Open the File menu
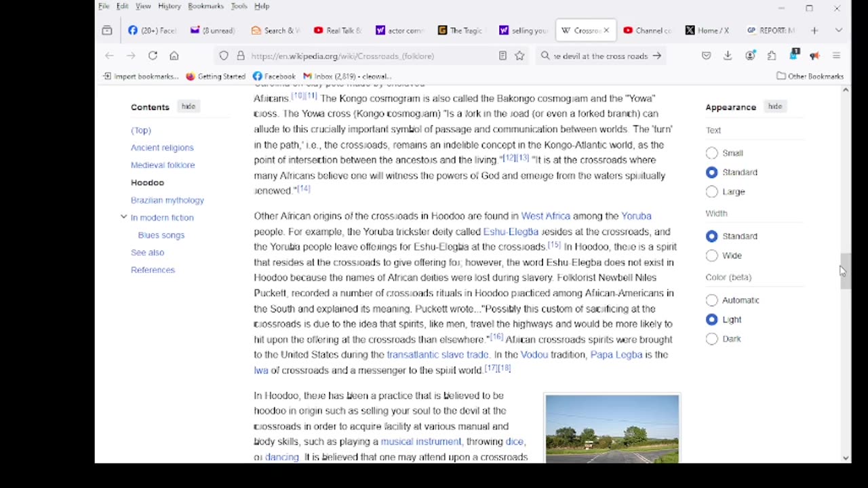This screenshot has height=488, width=868. click(x=104, y=6)
